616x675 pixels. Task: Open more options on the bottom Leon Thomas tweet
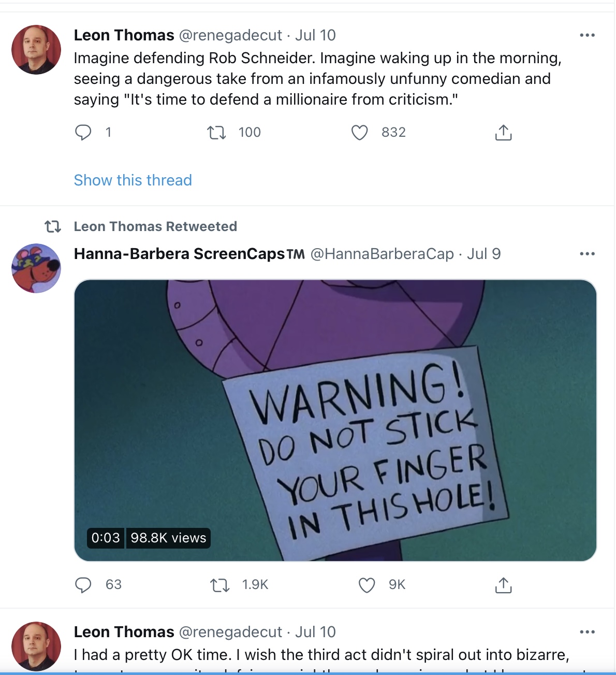[x=587, y=632]
